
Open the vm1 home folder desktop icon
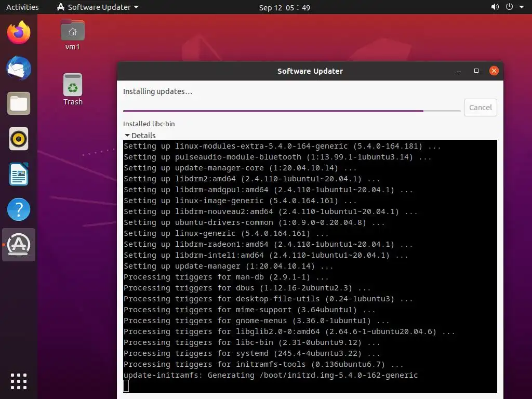click(73, 35)
